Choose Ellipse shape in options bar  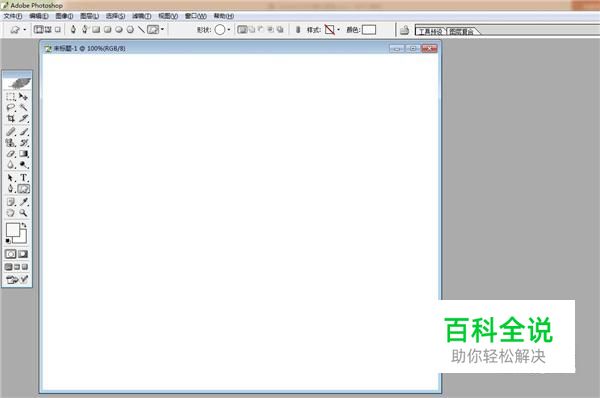(x=119, y=29)
